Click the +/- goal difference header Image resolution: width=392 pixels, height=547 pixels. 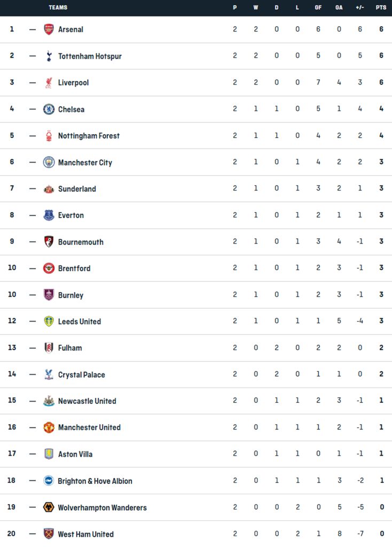(x=360, y=7)
